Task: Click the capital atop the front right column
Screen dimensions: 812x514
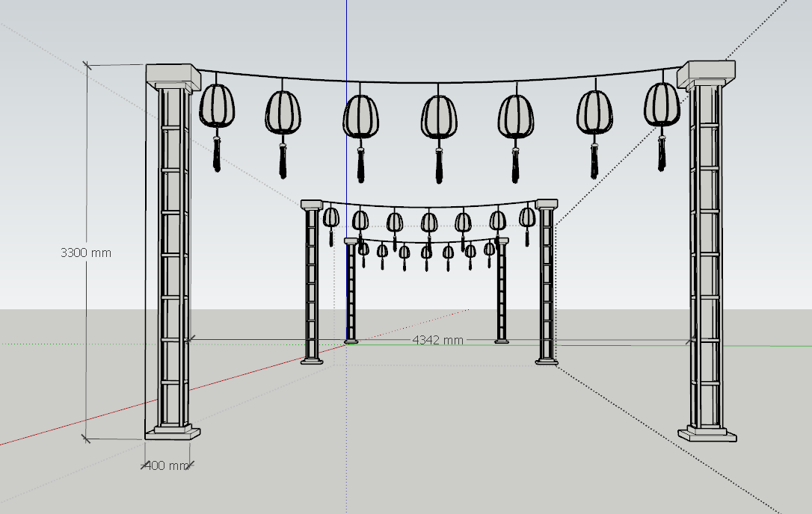Action: coord(706,73)
